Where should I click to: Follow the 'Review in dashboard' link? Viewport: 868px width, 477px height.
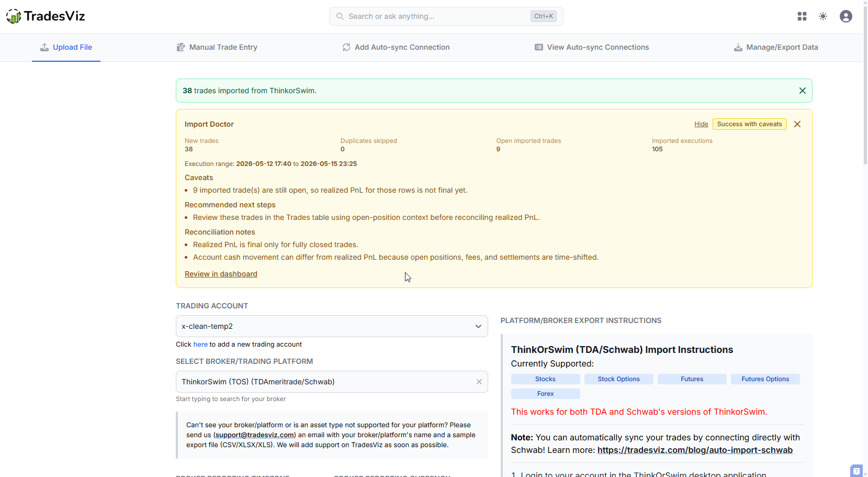pyautogui.click(x=221, y=274)
